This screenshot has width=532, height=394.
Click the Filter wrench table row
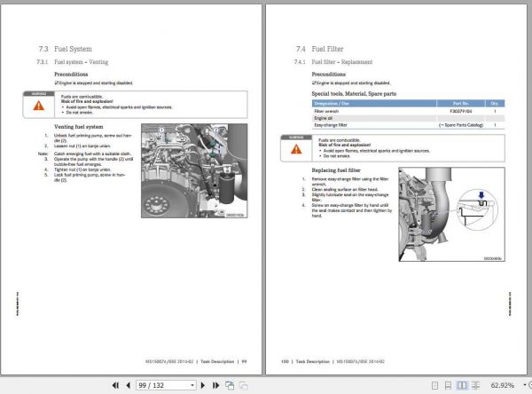pos(408,111)
